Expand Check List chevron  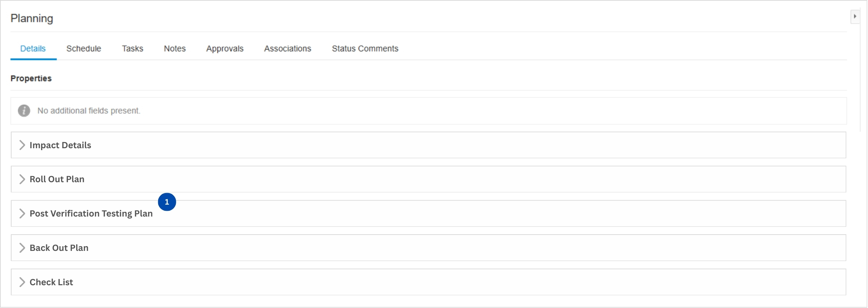[22, 282]
